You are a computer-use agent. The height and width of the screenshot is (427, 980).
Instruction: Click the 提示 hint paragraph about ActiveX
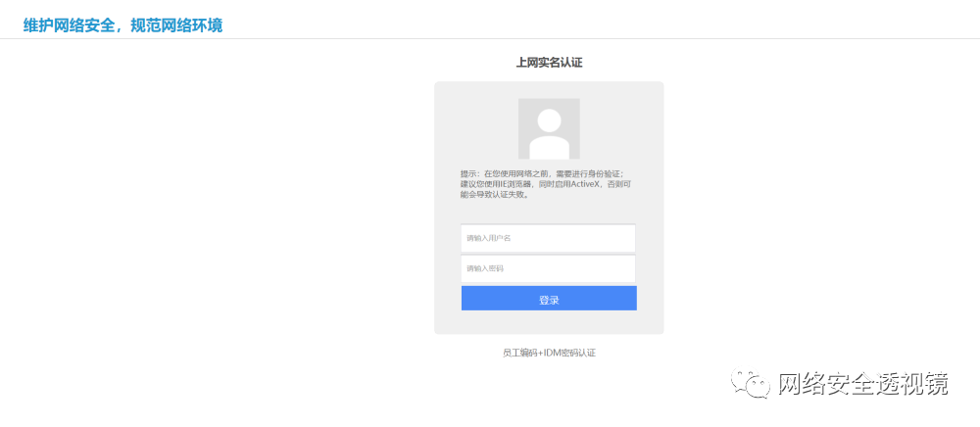click(548, 183)
